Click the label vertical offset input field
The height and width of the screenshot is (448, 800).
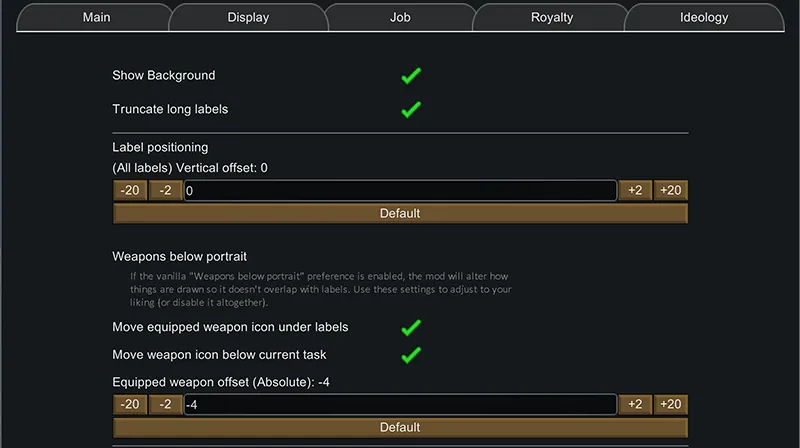pyautogui.click(x=400, y=191)
